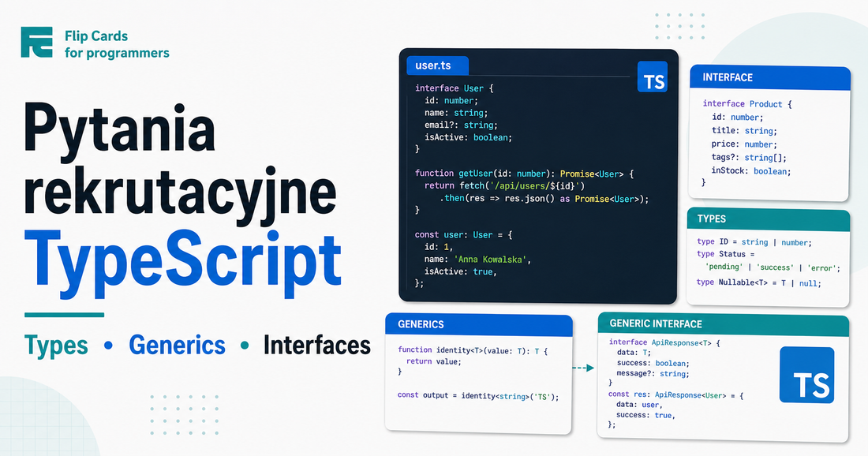Click the "'pending' | 'success' | 'error';" line
Image resolution: width=868 pixels, height=456 pixels.
click(x=773, y=268)
